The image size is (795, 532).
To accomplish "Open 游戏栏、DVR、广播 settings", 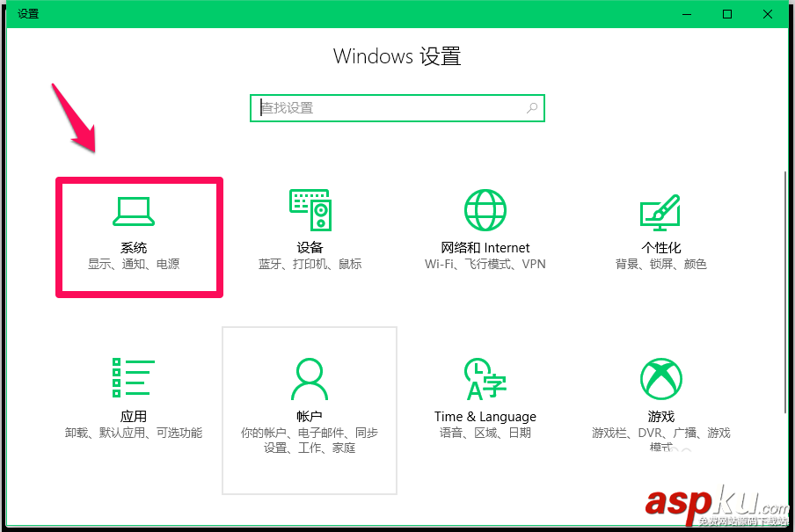I will click(660, 433).
